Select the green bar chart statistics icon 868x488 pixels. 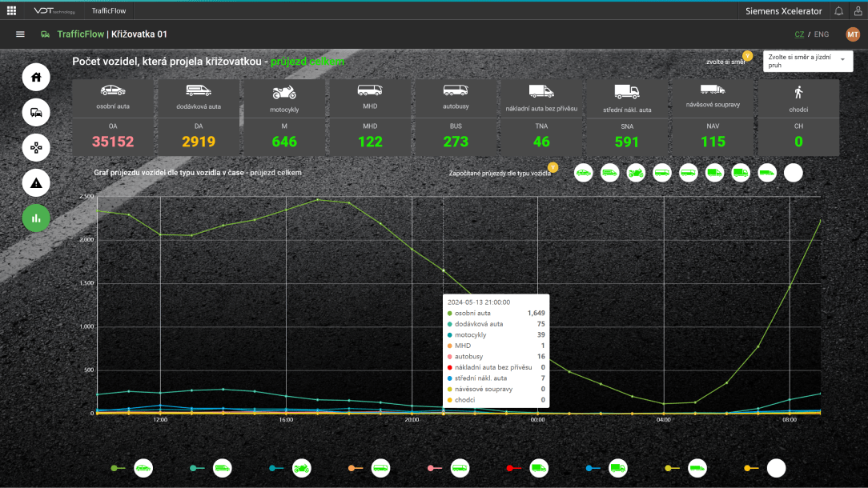[x=35, y=218]
